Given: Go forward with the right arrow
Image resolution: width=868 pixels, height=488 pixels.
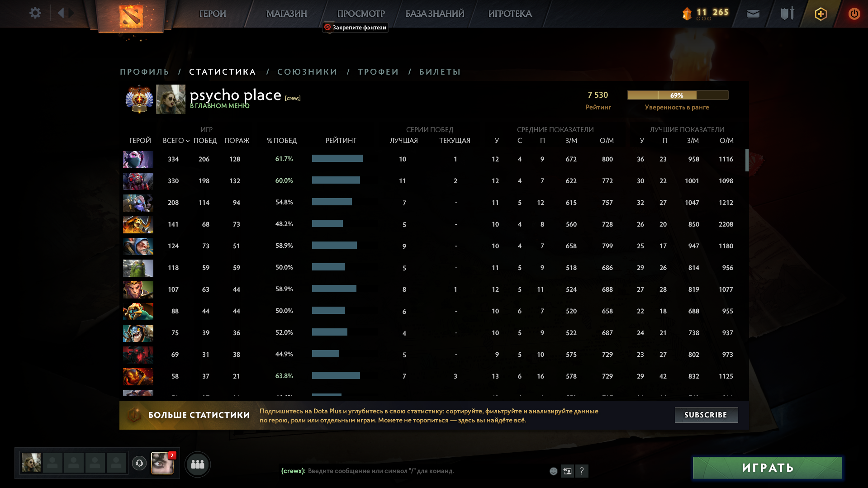Looking at the screenshot, I should coord(71,13).
